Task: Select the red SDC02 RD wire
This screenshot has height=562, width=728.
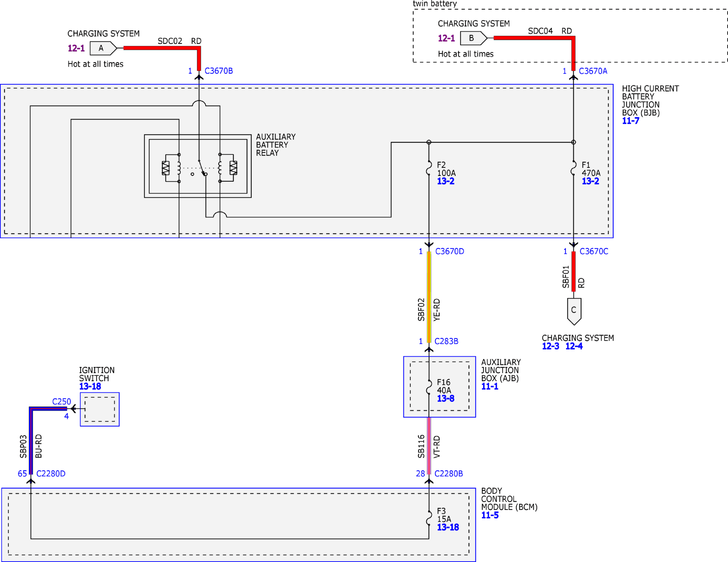Action: [x=162, y=48]
